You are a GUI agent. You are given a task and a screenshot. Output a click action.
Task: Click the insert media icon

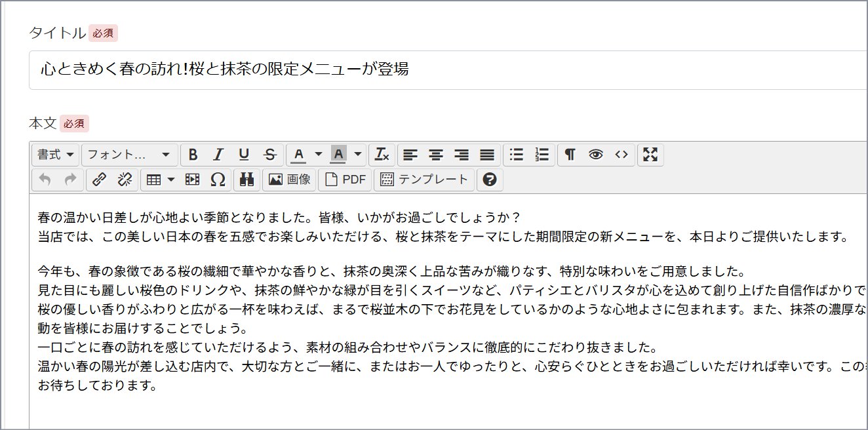point(192,180)
